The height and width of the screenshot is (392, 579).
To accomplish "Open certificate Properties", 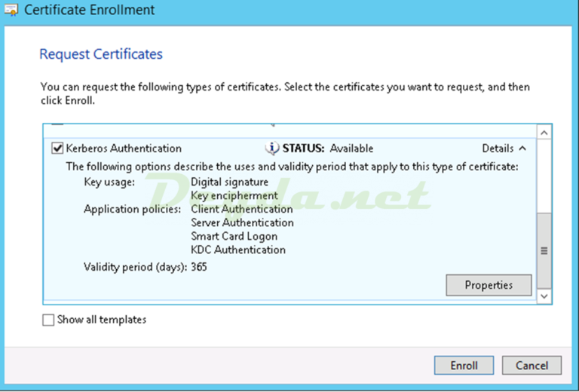I will click(x=489, y=285).
